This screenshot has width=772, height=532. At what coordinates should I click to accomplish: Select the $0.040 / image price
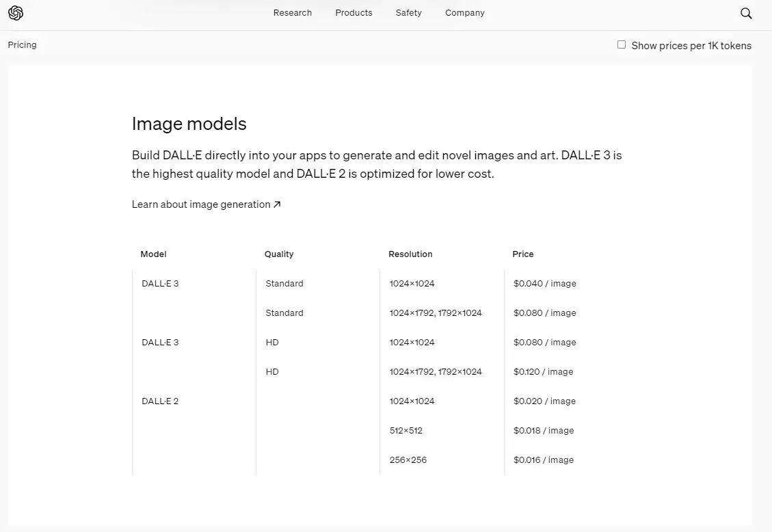point(544,284)
